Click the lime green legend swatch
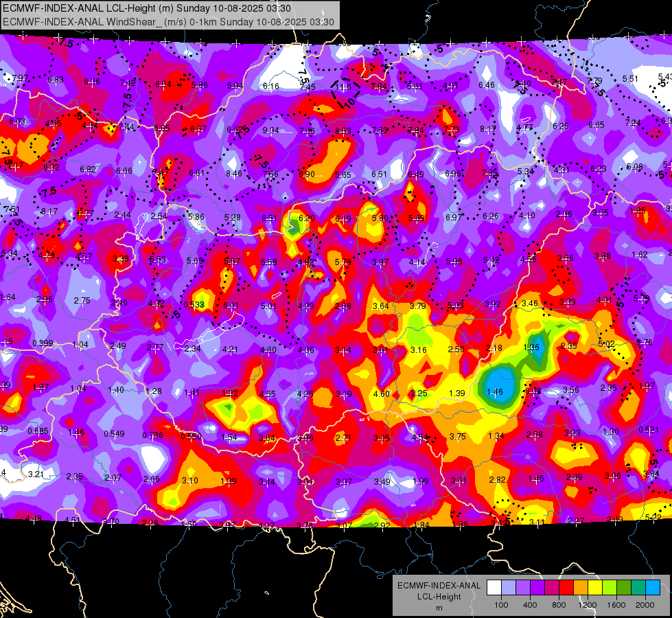Image resolution: width=672 pixels, height=618 pixels. 610,588
